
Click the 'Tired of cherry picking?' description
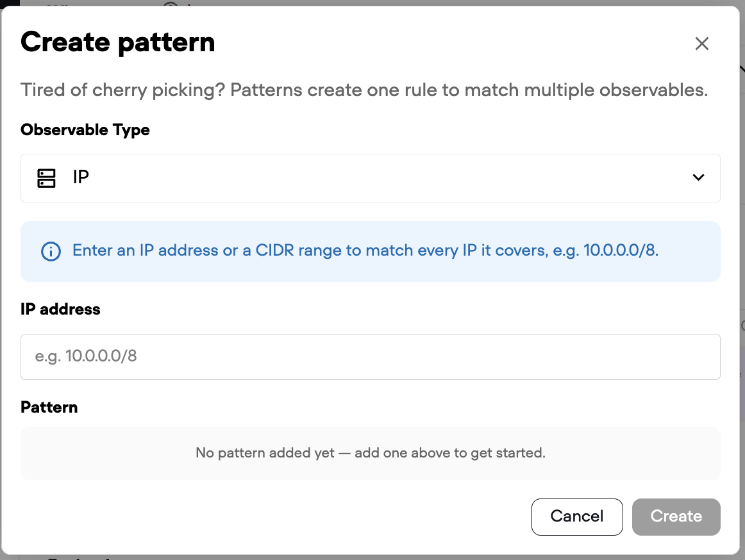(364, 90)
